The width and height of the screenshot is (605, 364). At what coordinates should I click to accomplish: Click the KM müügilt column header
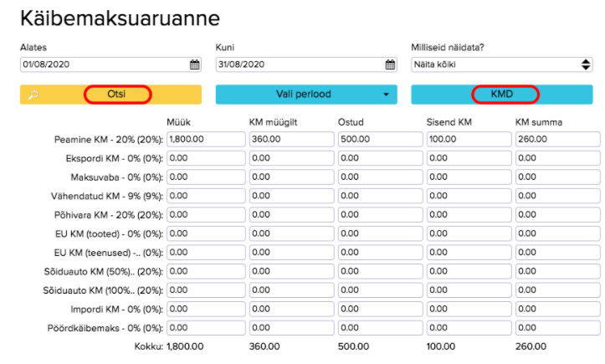pyautogui.click(x=273, y=122)
